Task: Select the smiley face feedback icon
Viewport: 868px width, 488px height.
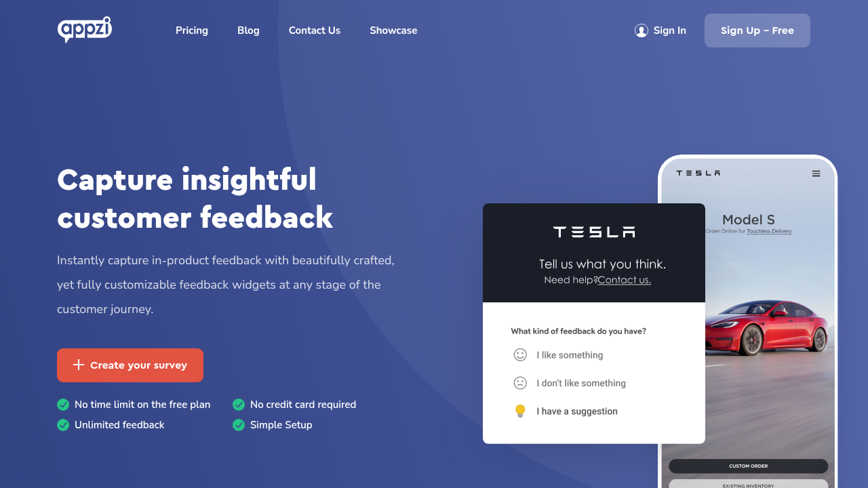Action: (520, 354)
